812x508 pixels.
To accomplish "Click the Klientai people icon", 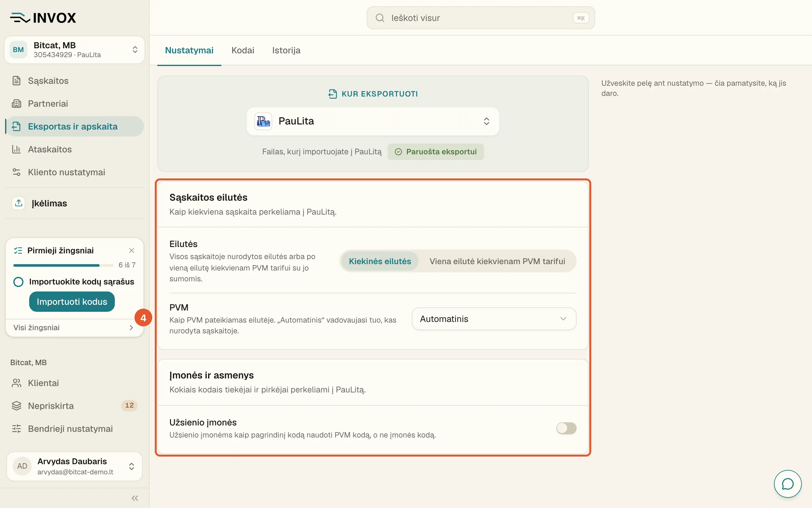I will coord(16,383).
